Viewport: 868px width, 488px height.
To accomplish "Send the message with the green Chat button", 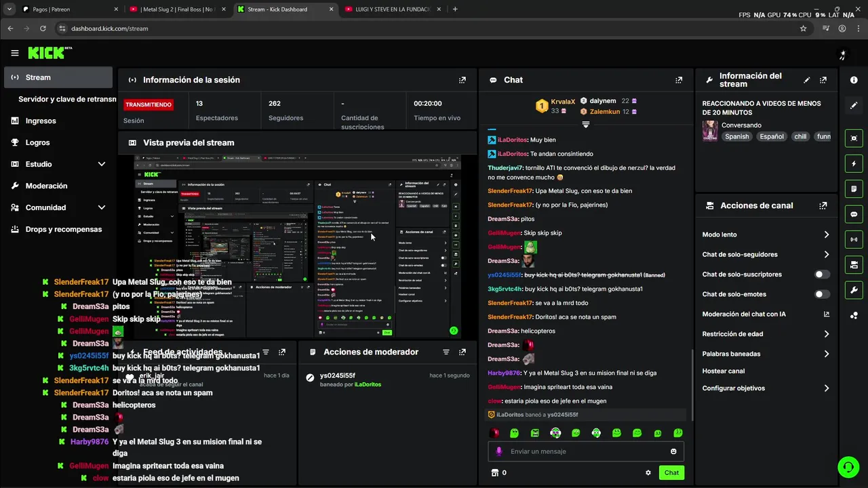I will click(671, 472).
